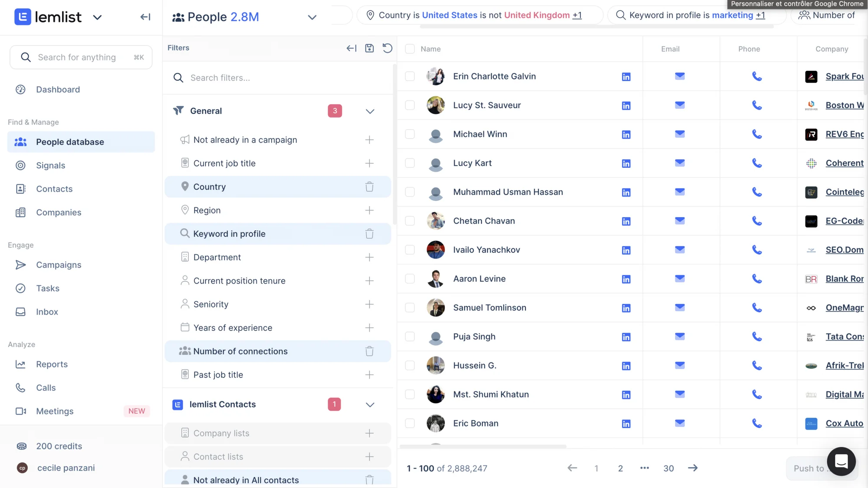Tick the checkbox for Michael Winn

tap(410, 134)
